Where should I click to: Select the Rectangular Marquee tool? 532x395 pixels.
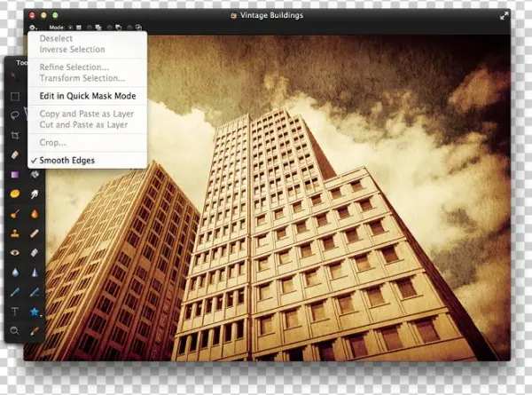tap(15, 96)
